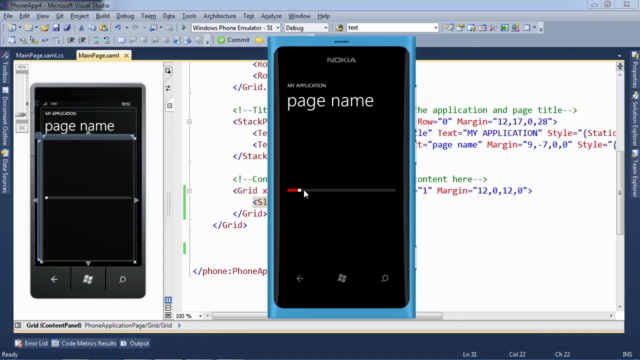Click the emulator red slider track
This screenshot has height=360, width=640.
pos(341,190)
